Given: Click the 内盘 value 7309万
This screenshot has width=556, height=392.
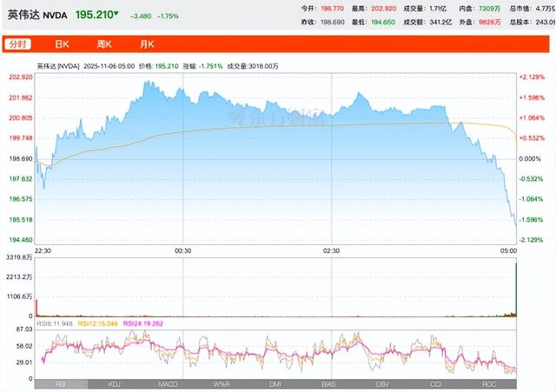Looking at the screenshot, I should pos(489,8).
